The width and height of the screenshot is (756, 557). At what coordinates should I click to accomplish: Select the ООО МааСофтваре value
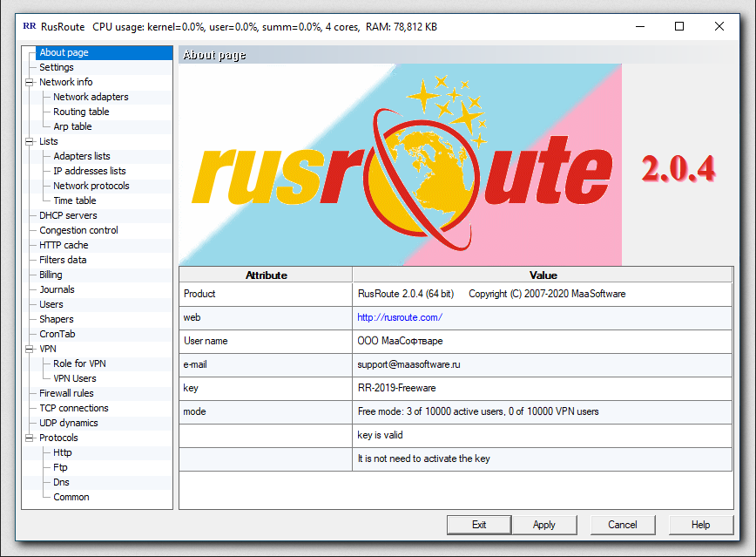(x=400, y=341)
